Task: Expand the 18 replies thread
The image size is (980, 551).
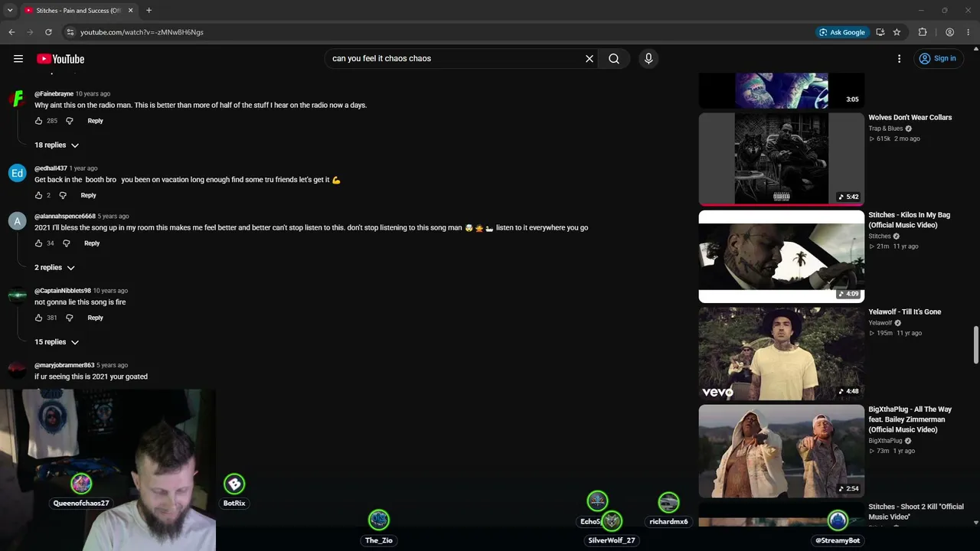Action: click(x=57, y=145)
